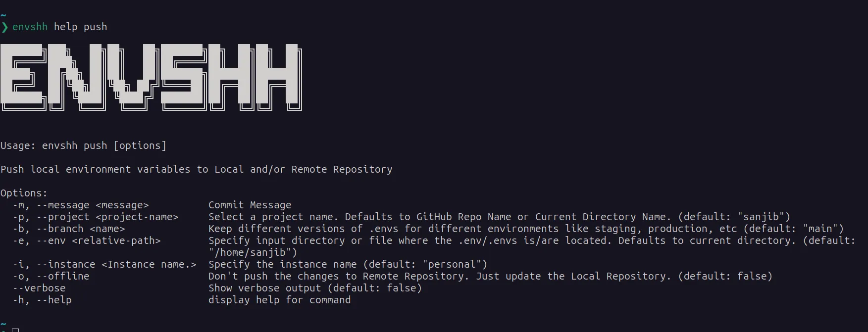Click the 'help push' command arguments
Viewport: 868px width, 332px height.
coord(80,27)
